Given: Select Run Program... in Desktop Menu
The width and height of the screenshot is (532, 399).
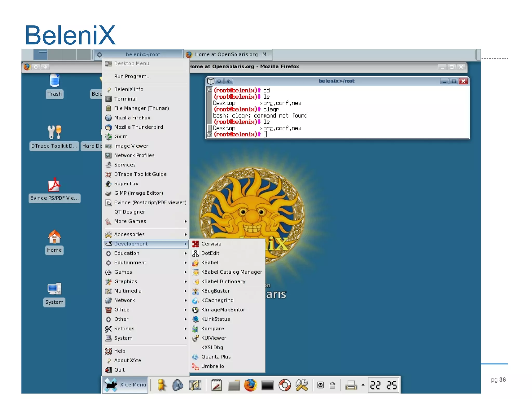Looking at the screenshot, I should [145, 76].
